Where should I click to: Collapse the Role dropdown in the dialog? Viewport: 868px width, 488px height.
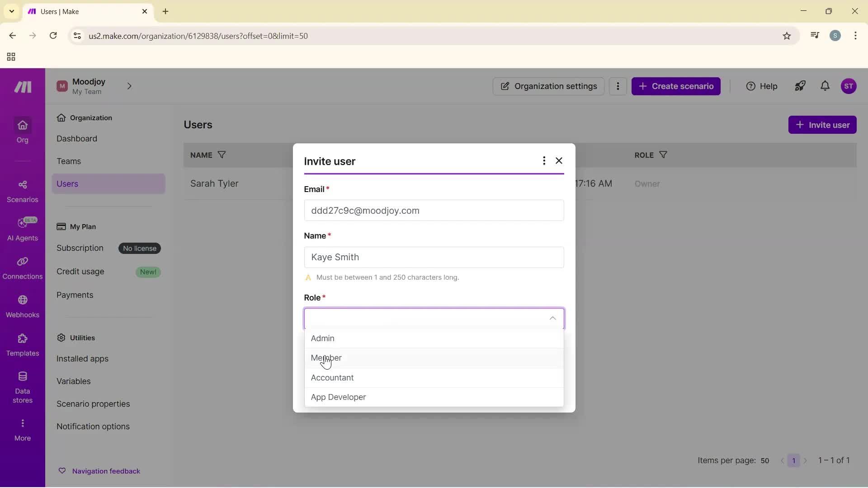(552, 319)
